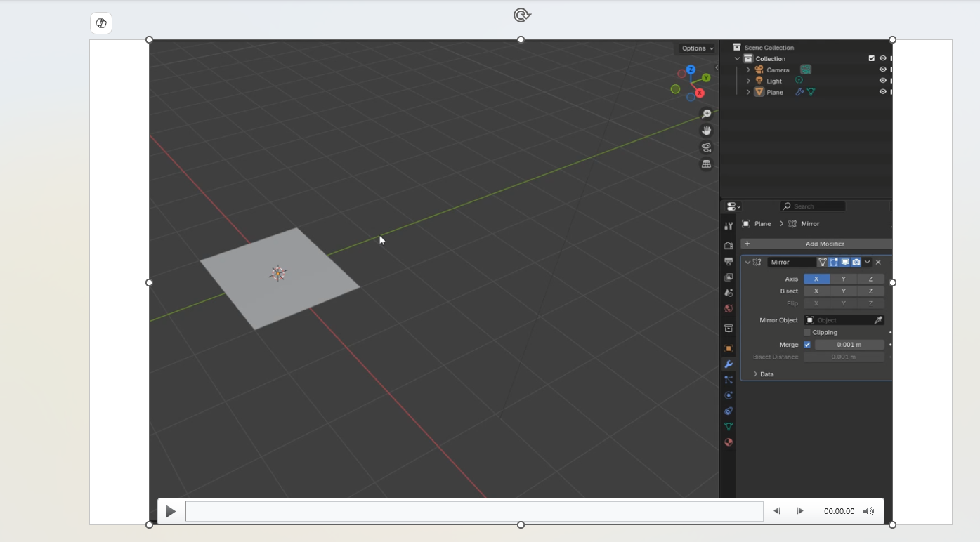Click the video progress seek bar
The width and height of the screenshot is (980, 542).
(x=474, y=512)
